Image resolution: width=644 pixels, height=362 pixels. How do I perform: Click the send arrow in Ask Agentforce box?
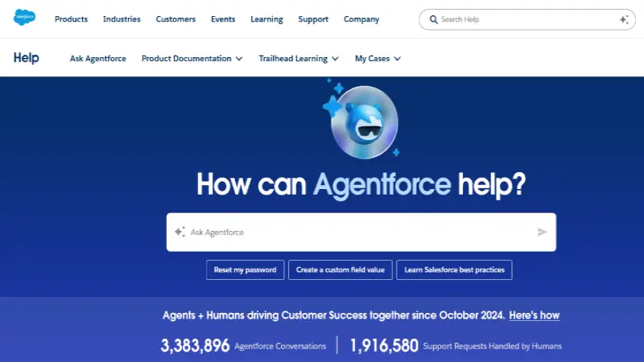tap(542, 232)
